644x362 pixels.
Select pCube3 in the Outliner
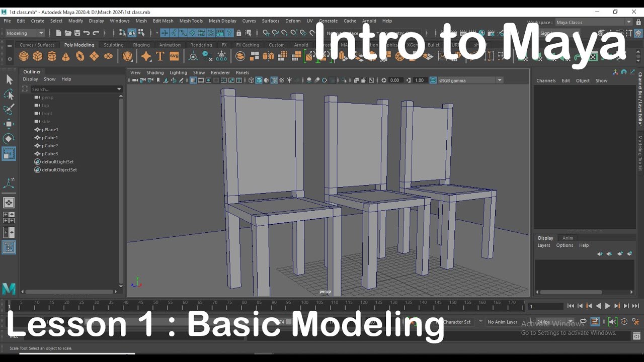(x=50, y=154)
